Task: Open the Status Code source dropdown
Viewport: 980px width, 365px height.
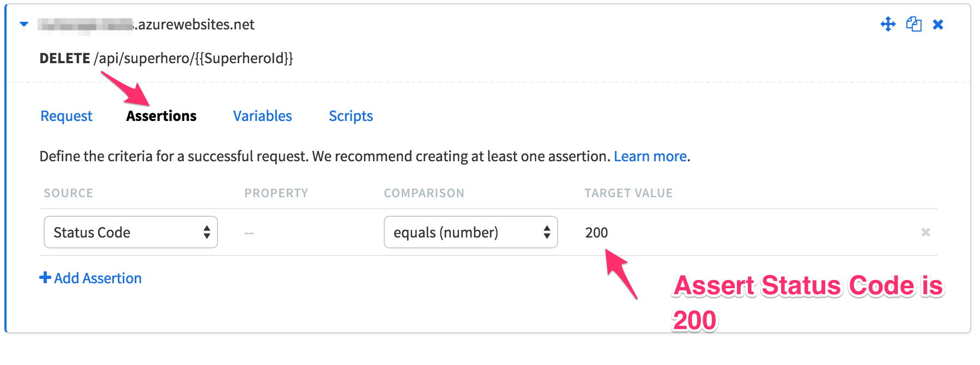Action: coord(131,232)
